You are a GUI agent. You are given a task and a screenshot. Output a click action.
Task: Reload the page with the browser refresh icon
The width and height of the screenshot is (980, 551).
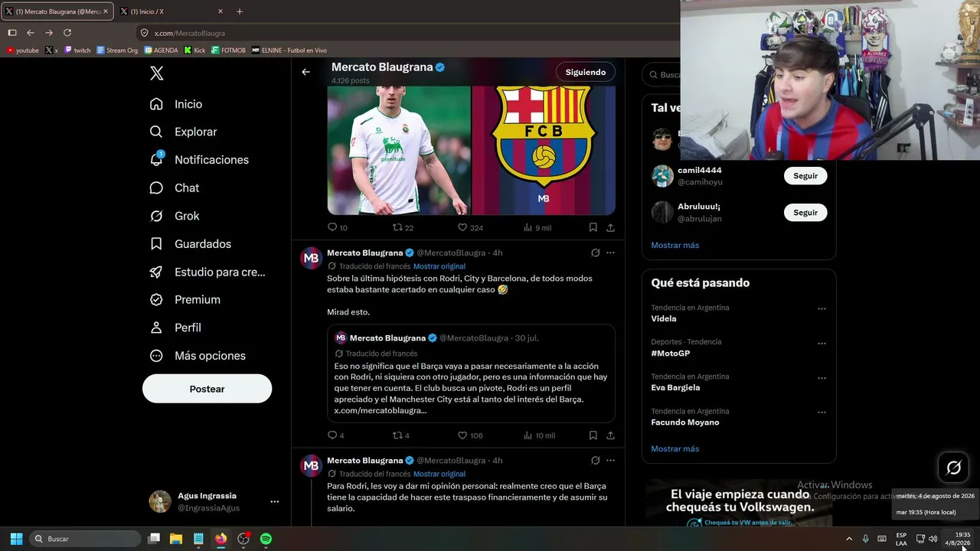click(67, 33)
